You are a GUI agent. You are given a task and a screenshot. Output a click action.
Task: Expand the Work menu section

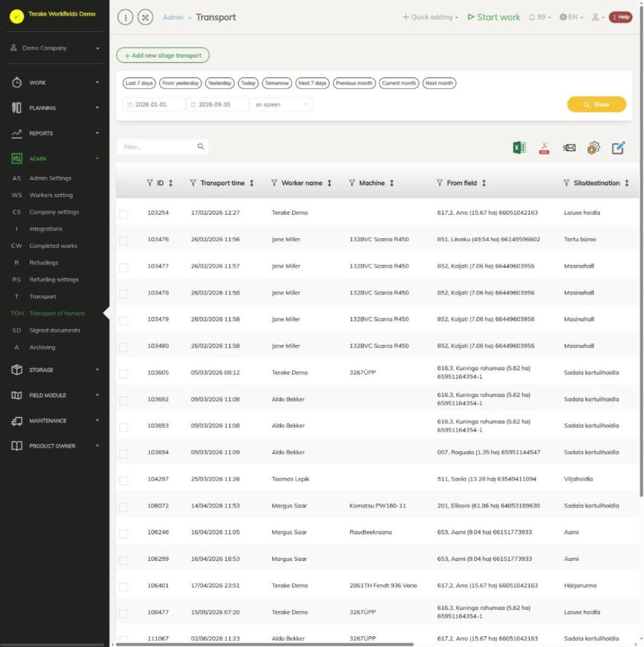tap(55, 83)
